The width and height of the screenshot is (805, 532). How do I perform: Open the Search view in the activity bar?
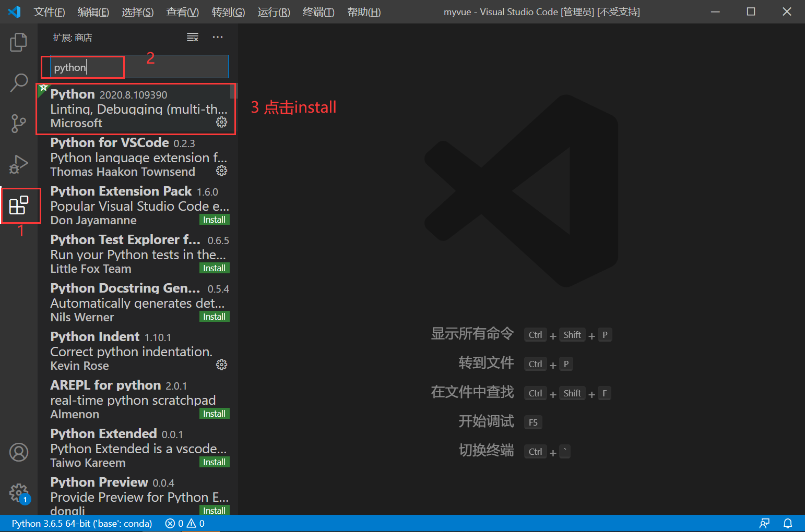[19, 82]
